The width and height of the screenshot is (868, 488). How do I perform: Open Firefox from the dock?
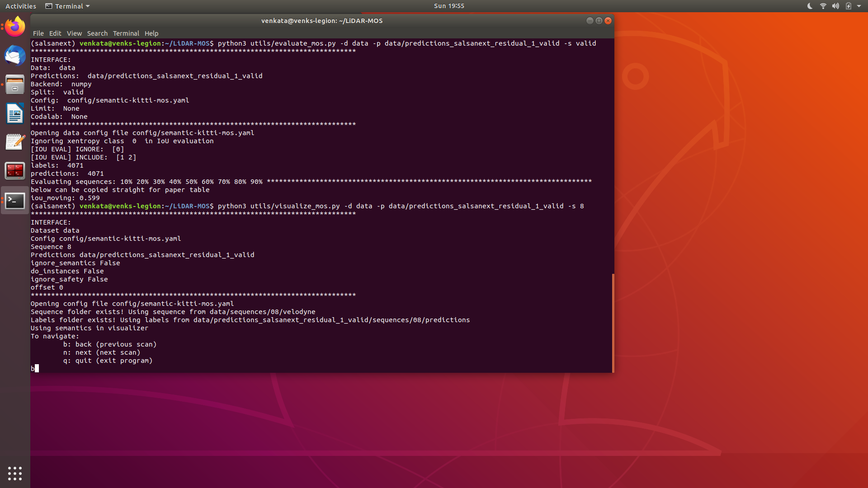(x=15, y=27)
